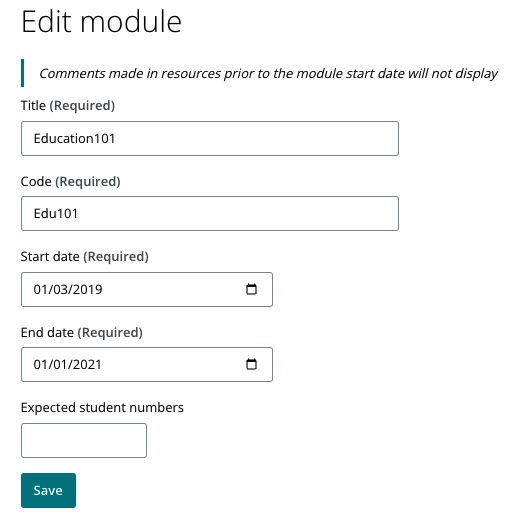Click the Start date (Required) label
Screen dimensions: 507x518
(84, 256)
